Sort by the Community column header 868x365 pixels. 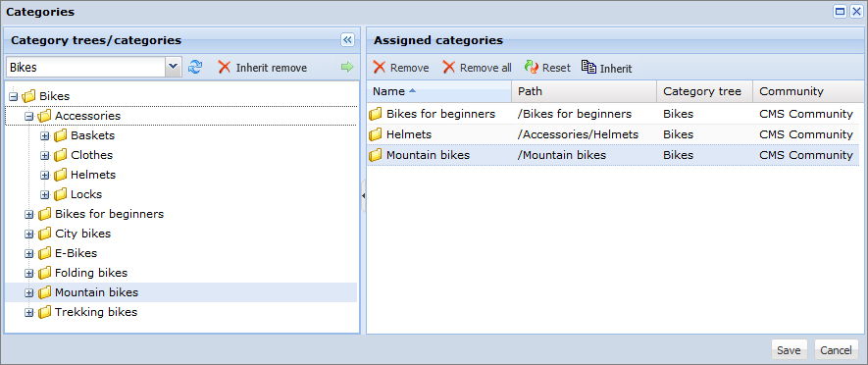808,91
